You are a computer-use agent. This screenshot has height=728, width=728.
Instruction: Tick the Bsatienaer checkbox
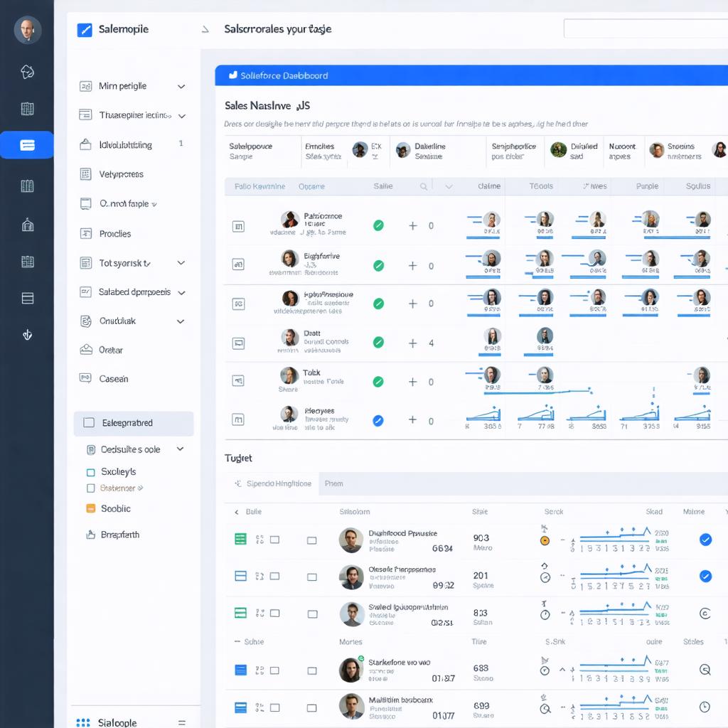91,488
